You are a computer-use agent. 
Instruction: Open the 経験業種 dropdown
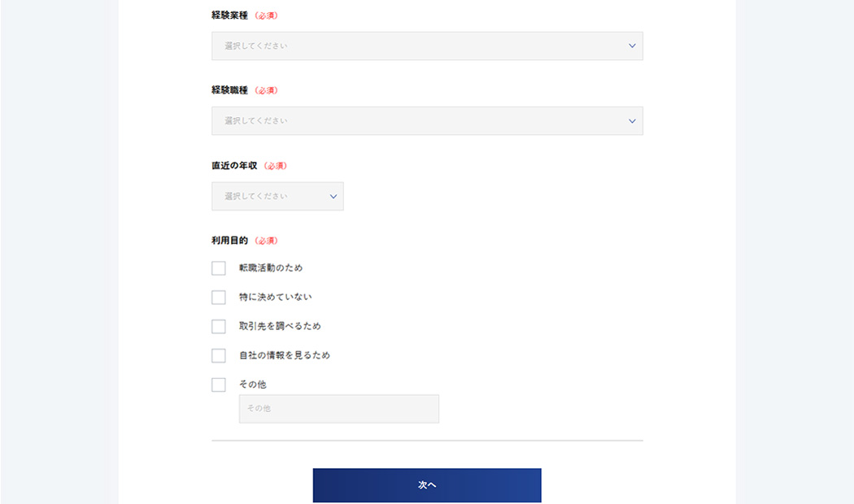coord(426,46)
